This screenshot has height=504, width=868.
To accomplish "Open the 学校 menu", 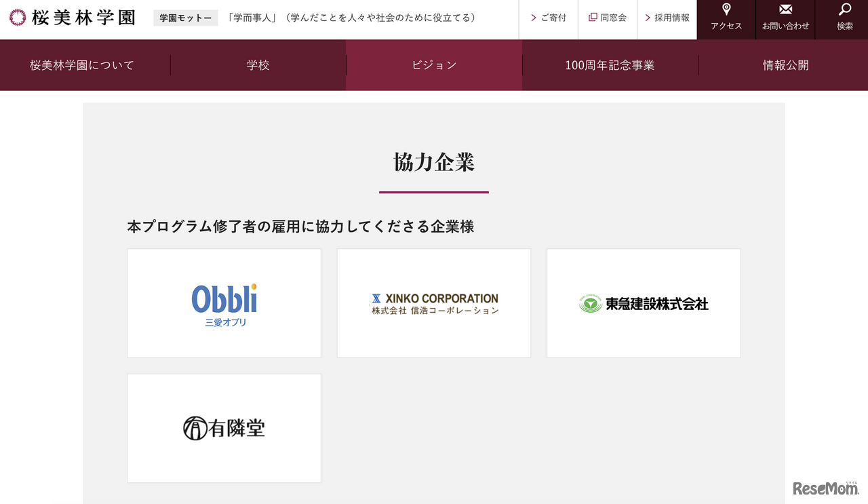I will coord(258,65).
